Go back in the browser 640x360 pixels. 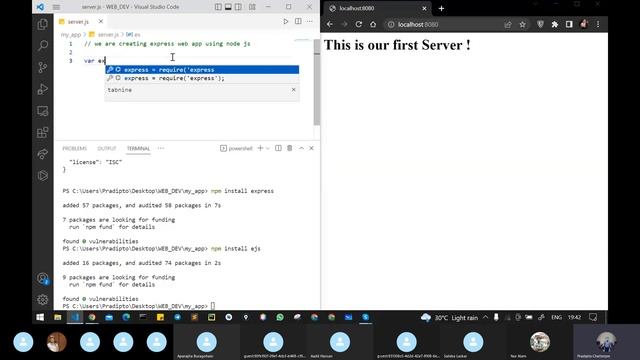click(329, 24)
